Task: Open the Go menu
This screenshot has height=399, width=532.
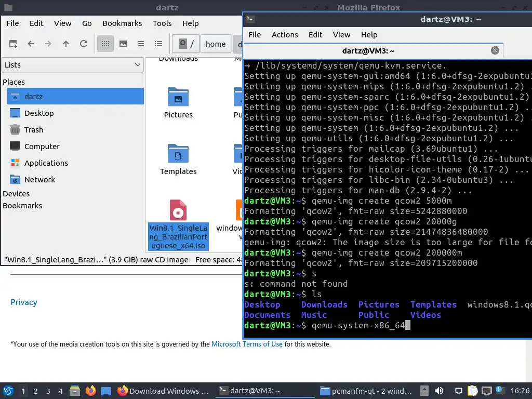Action: point(87,23)
